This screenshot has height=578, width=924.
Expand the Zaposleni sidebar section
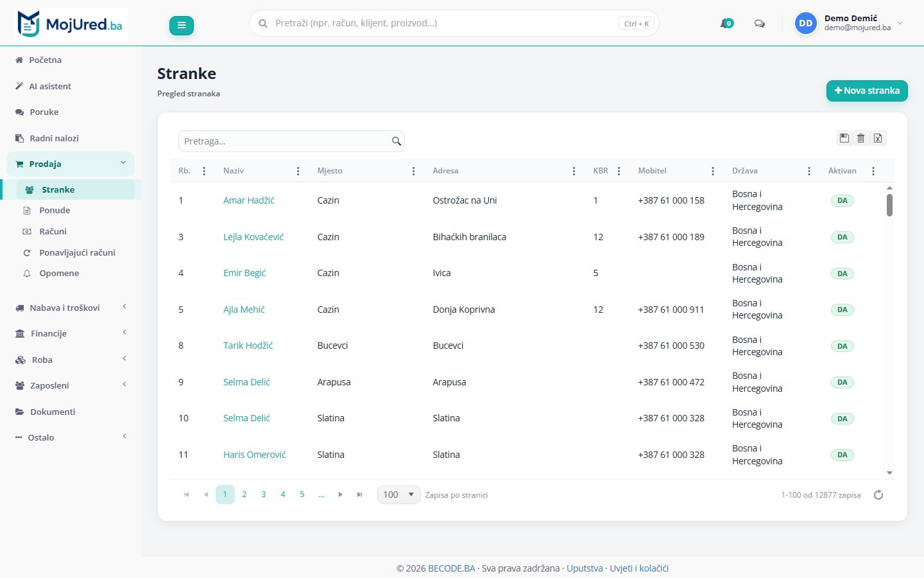[x=71, y=385]
